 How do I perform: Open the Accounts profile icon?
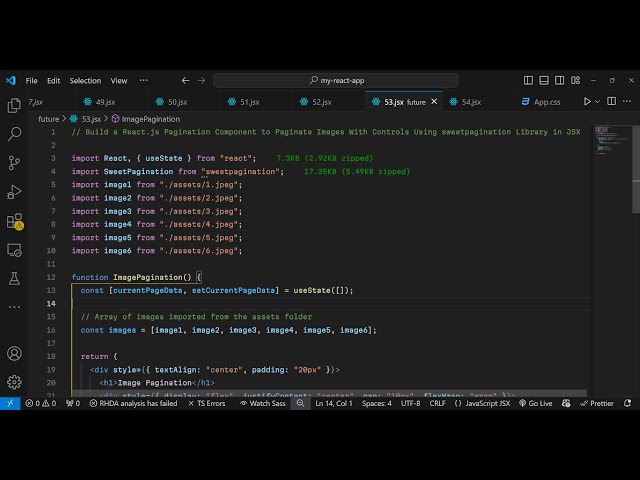[14, 353]
